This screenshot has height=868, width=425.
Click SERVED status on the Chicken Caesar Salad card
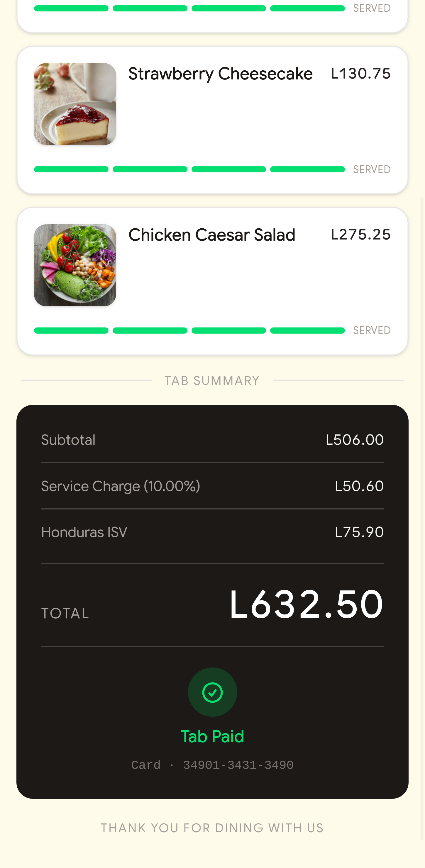tap(371, 331)
